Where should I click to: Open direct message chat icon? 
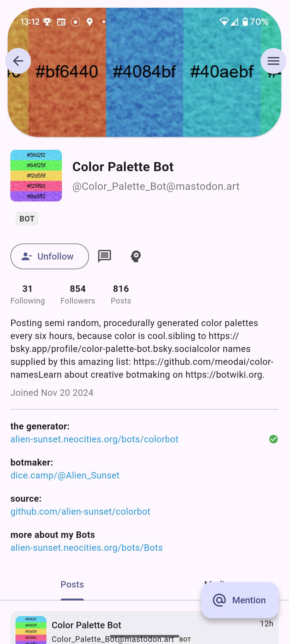(105, 256)
